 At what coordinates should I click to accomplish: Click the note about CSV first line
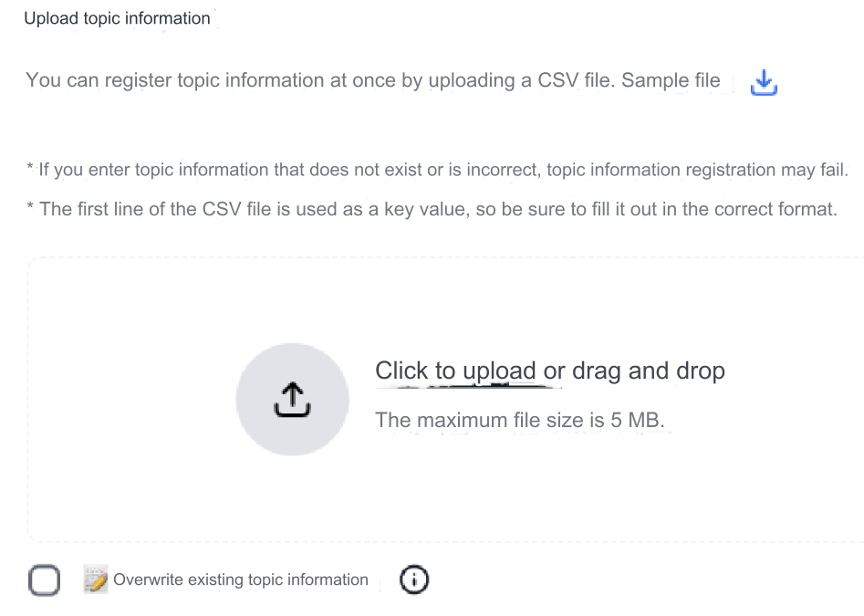(432, 209)
